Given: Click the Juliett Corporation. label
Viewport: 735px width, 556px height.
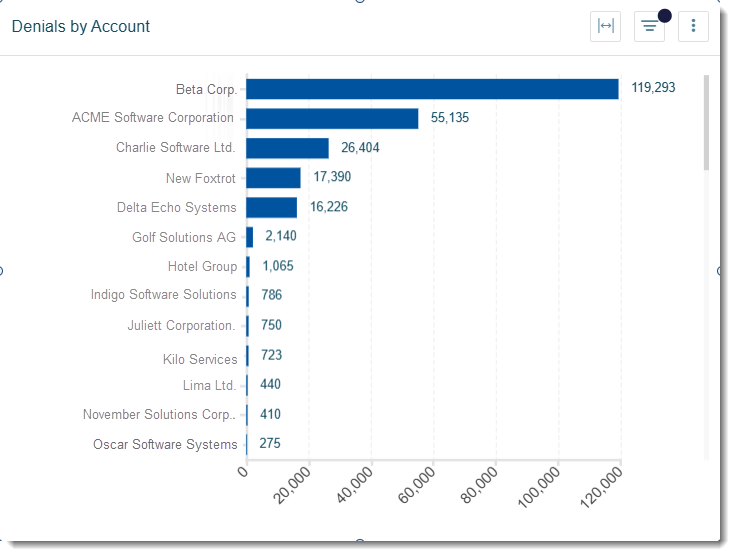Looking at the screenshot, I should pyautogui.click(x=181, y=326).
